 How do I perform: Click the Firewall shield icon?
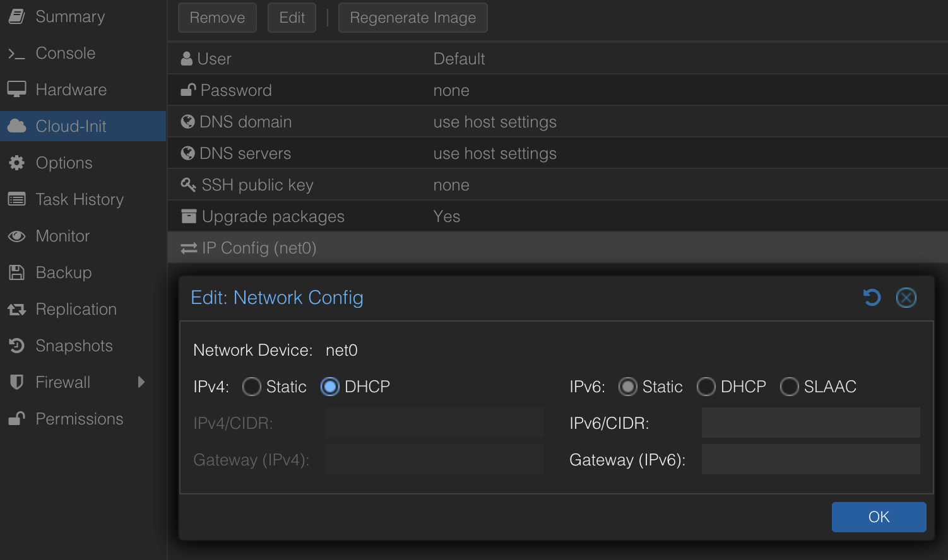pyautogui.click(x=17, y=382)
